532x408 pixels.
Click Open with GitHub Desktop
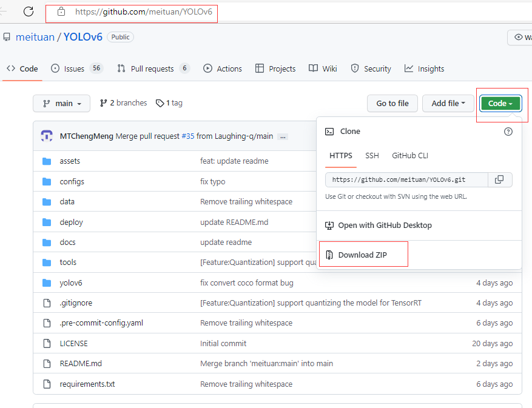tap(385, 226)
